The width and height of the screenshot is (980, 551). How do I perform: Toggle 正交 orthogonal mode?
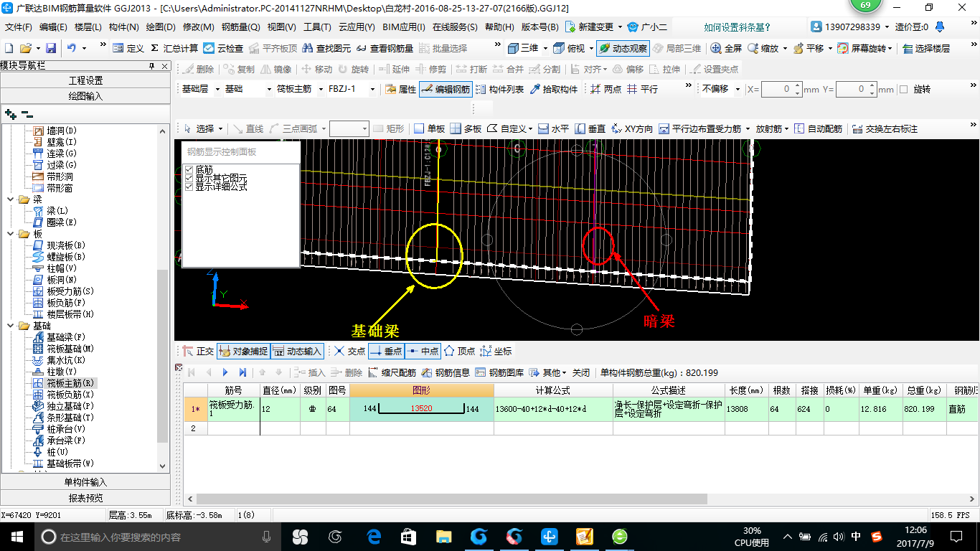coord(198,352)
